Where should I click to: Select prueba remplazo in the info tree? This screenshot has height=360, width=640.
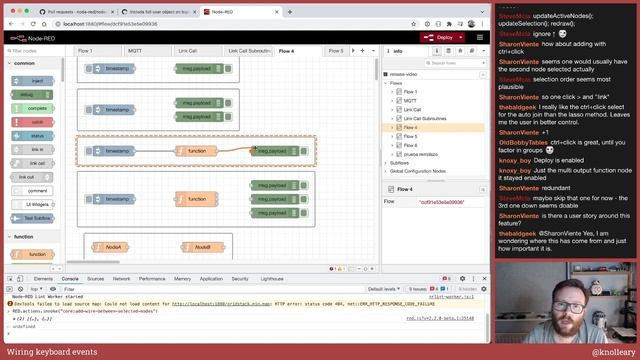point(420,154)
